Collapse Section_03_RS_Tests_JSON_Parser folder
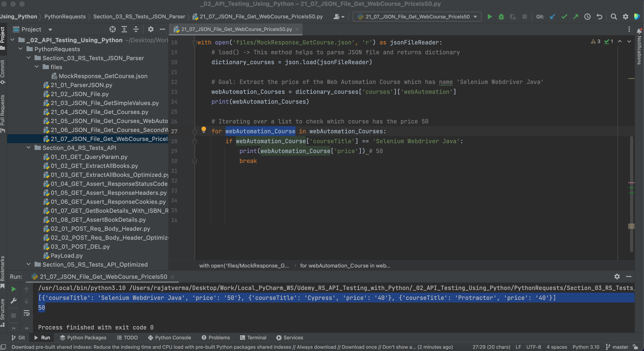 coord(29,58)
